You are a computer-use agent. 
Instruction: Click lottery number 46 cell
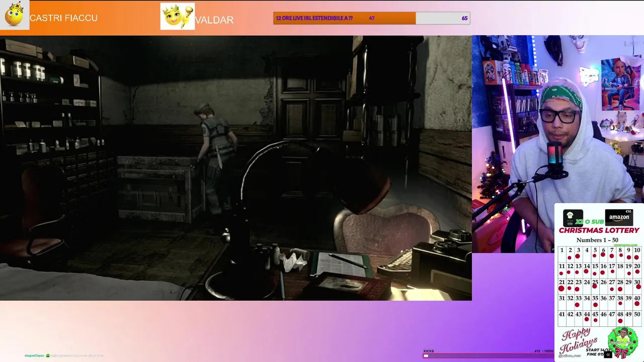pos(604,319)
